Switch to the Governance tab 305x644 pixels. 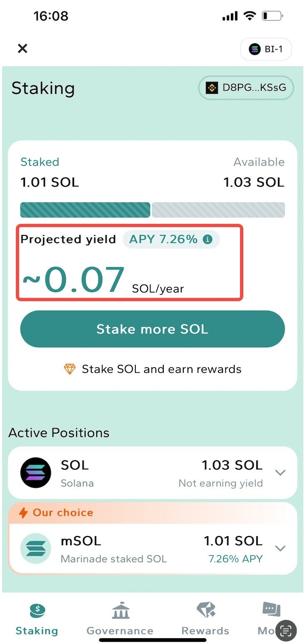(120, 620)
